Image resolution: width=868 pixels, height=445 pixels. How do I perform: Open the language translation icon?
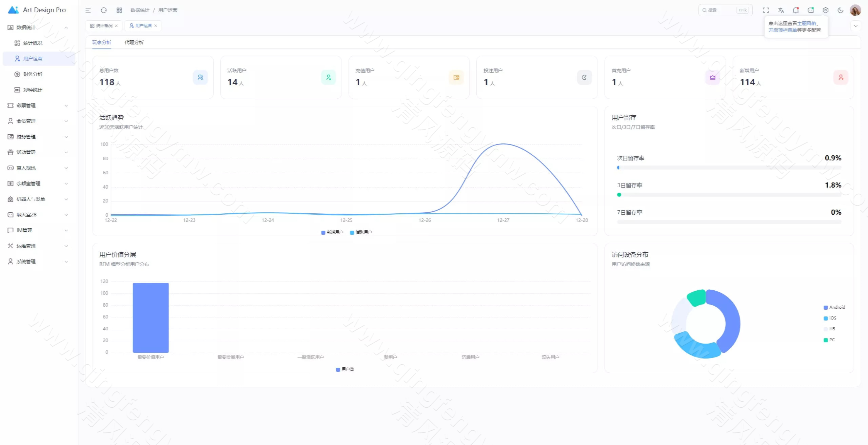click(x=781, y=10)
